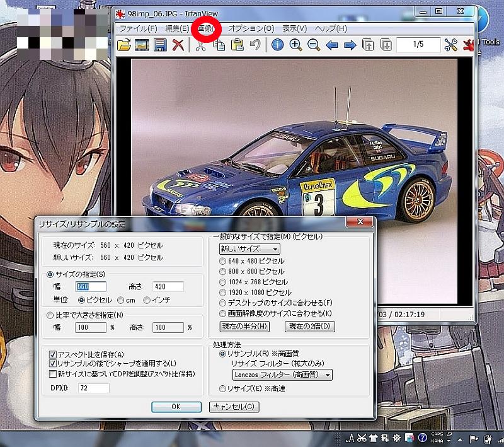Click the zoom out magnifier icon
Viewport: 504px width, 447px height.
pyautogui.click(x=314, y=45)
